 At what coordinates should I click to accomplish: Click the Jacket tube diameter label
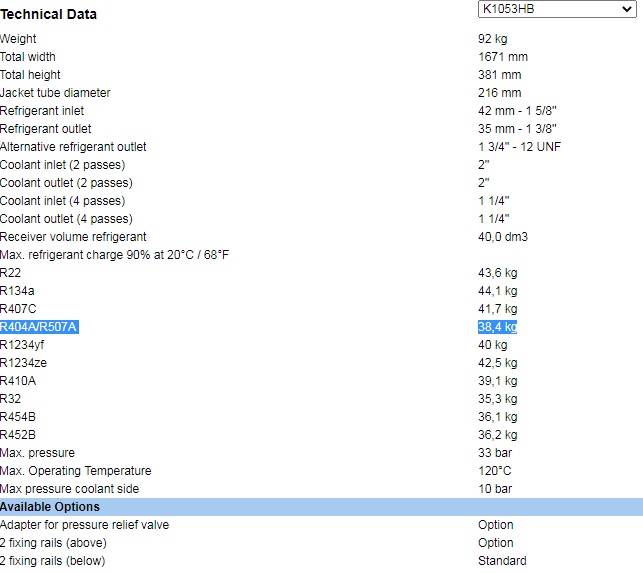click(x=55, y=93)
